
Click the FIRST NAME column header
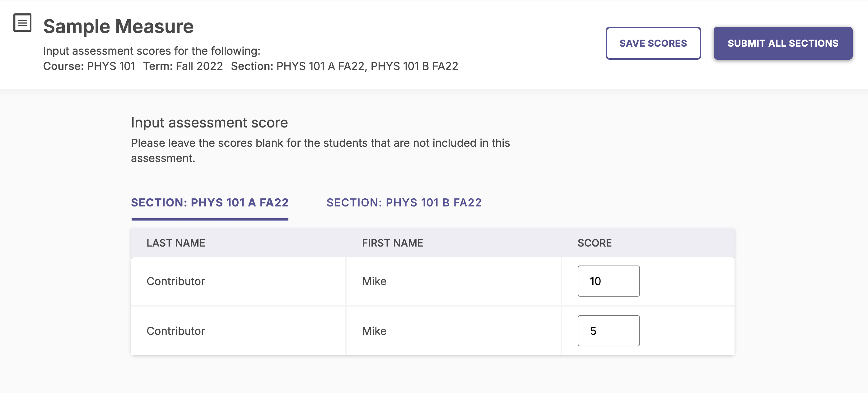coord(392,243)
